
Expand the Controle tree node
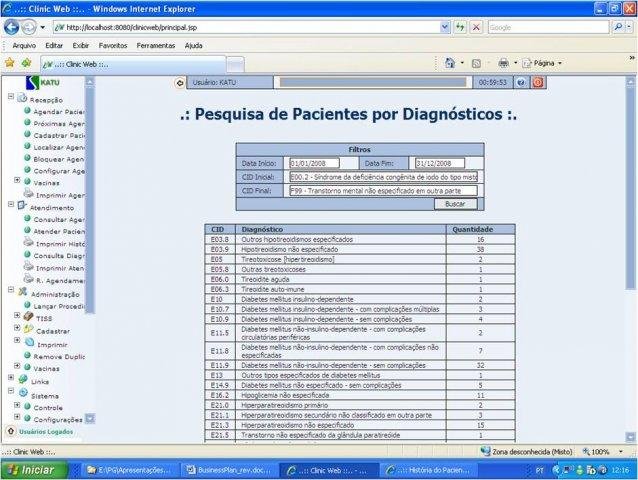tap(17, 405)
